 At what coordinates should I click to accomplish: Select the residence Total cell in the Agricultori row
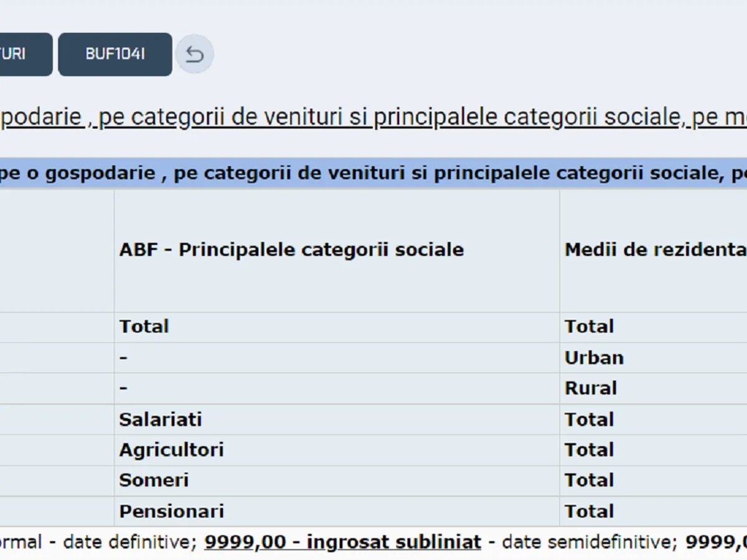point(589,450)
